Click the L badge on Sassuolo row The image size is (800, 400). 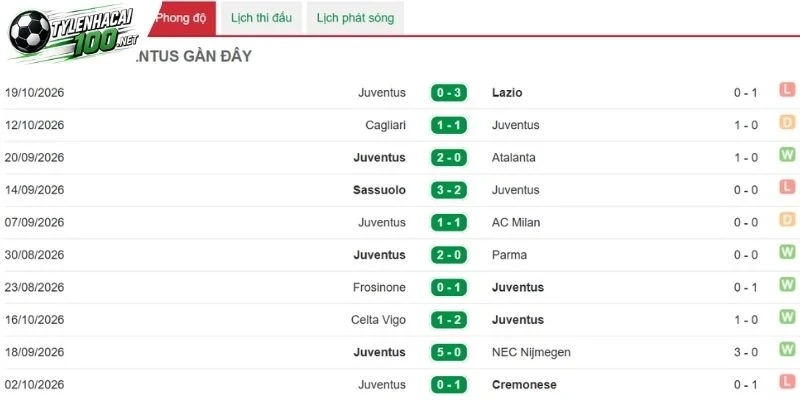[787, 187]
